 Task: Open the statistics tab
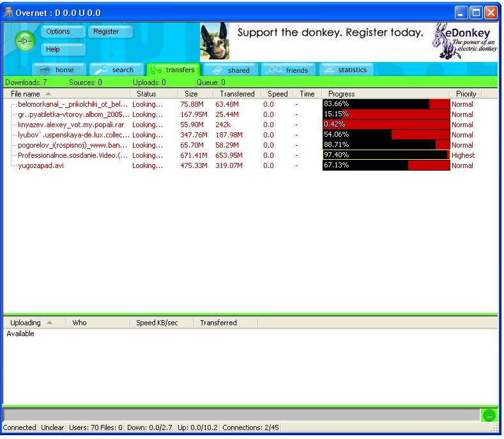346,70
